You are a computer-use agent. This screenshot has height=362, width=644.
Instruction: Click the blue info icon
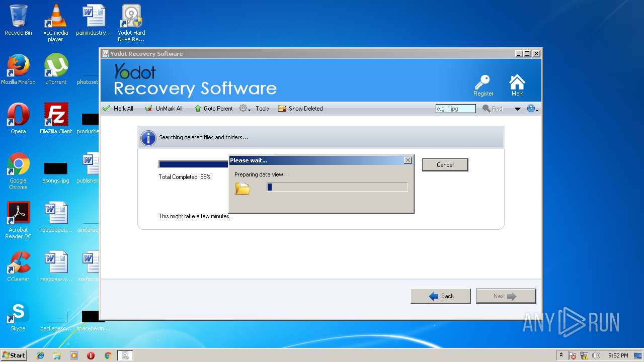pyautogui.click(x=148, y=138)
